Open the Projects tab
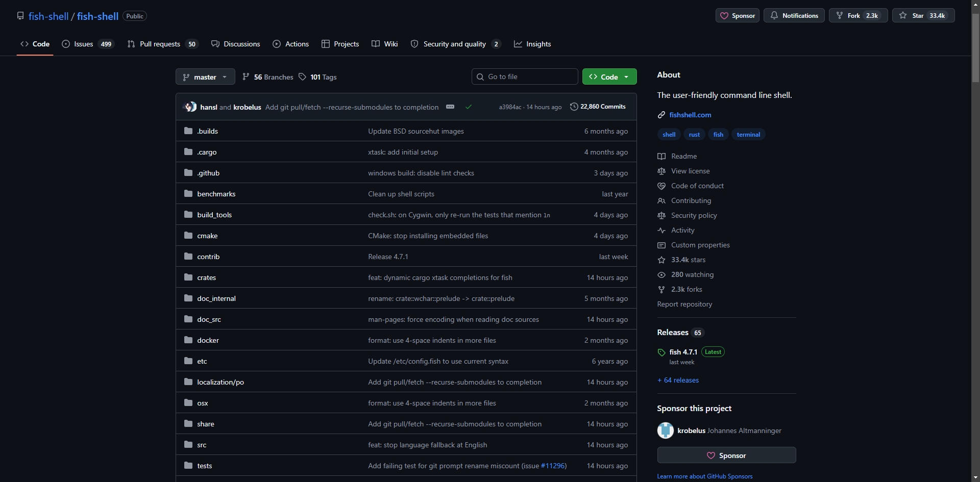The image size is (980, 482). point(340,44)
